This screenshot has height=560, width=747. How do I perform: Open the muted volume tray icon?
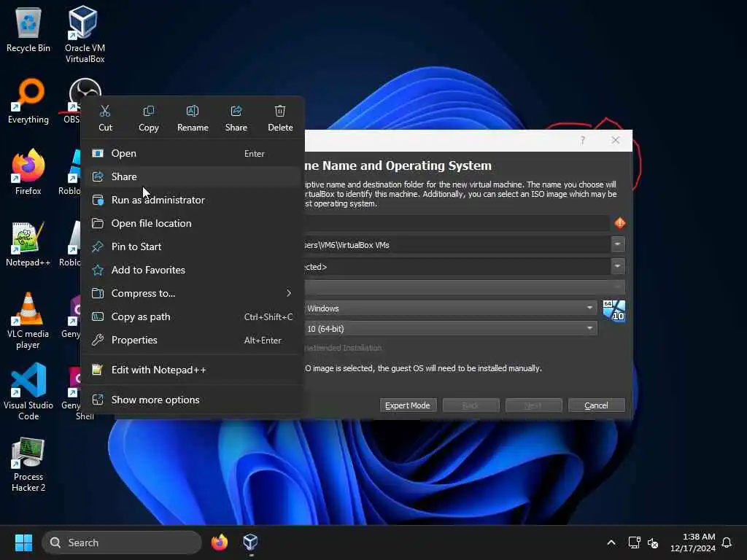653,542
